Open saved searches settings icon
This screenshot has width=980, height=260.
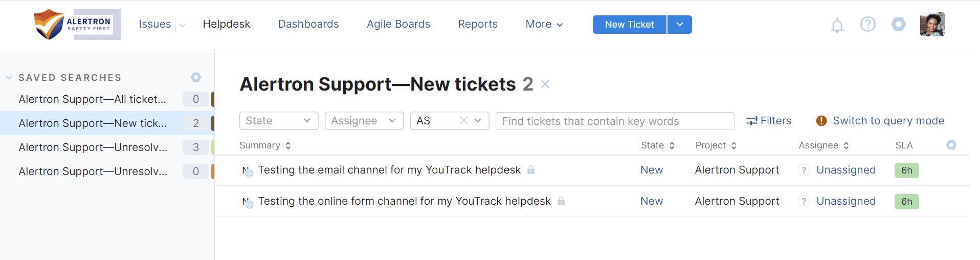click(196, 77)
